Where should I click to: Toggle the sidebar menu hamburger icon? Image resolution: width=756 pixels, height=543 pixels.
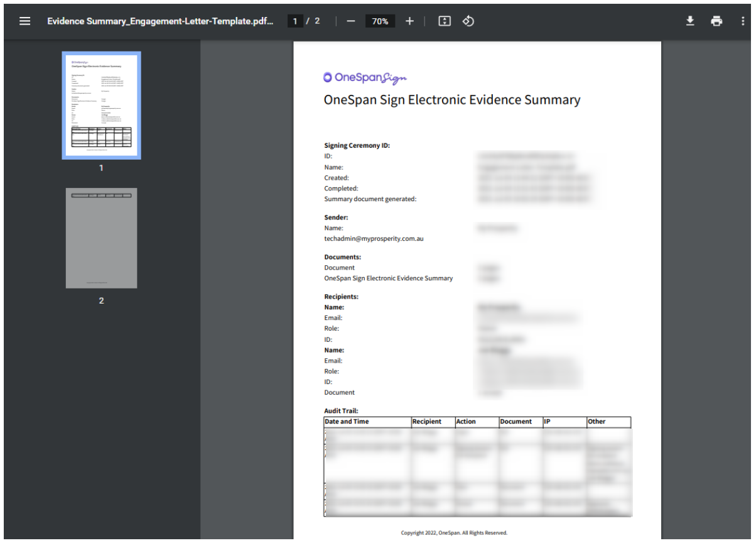(x=25, y=21)
